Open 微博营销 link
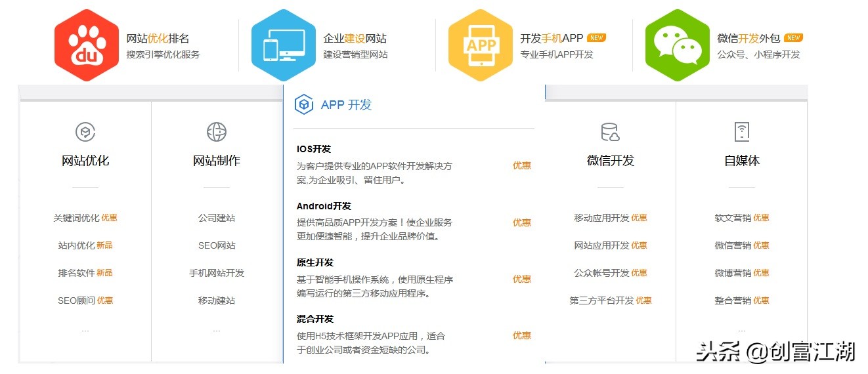868x374 pixels. coord(733,273)
